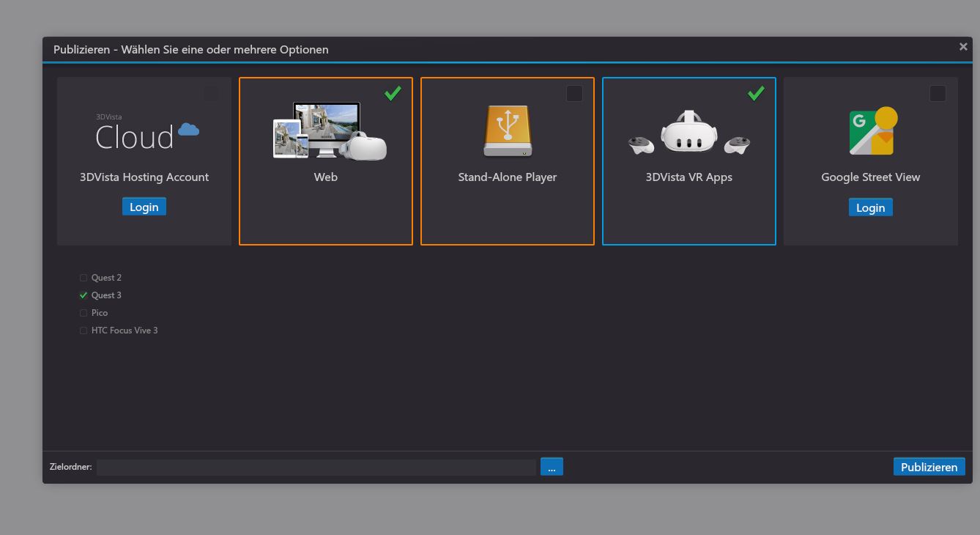980x535 pixels.
Task: Click the dialog title 'Publizieren - Wählen Sie...'
Action: tap(191, 49)
